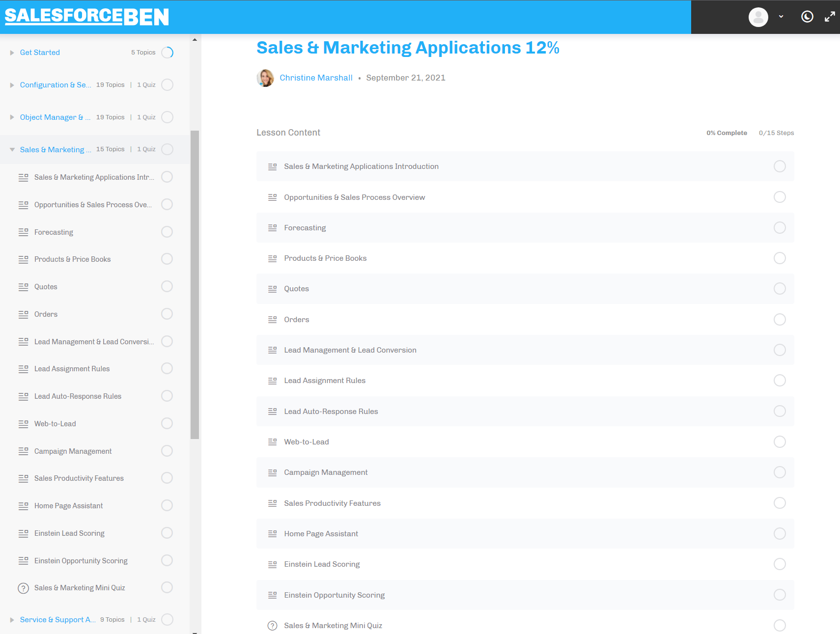Click sidebar lesson icon next to Lead Assignment Rules
Screen dimensions: 840x634
[x=23, y=369]
